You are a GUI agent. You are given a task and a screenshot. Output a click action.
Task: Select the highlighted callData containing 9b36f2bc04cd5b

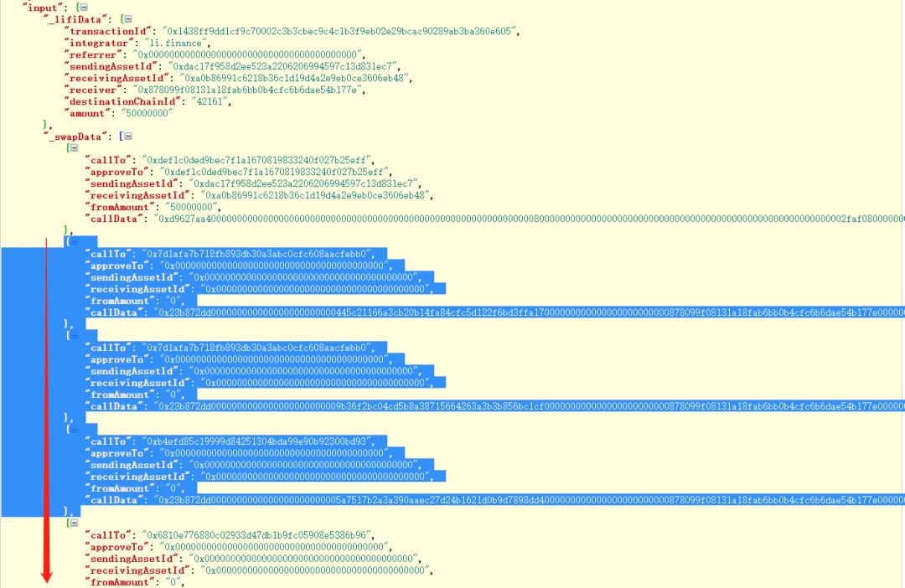[530, 406]
